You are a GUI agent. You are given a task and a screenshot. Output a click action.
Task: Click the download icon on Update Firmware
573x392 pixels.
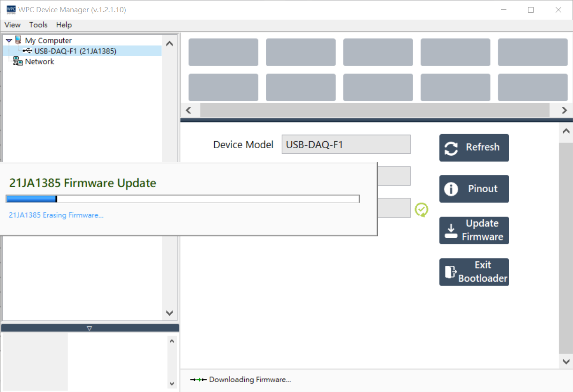[x=451, y=230]
